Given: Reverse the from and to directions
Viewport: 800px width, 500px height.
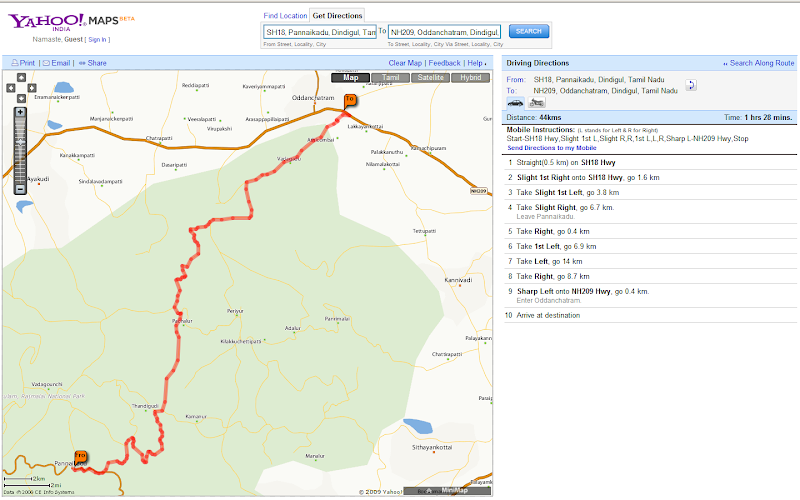Looking at the screenshot, I should 691,85.
